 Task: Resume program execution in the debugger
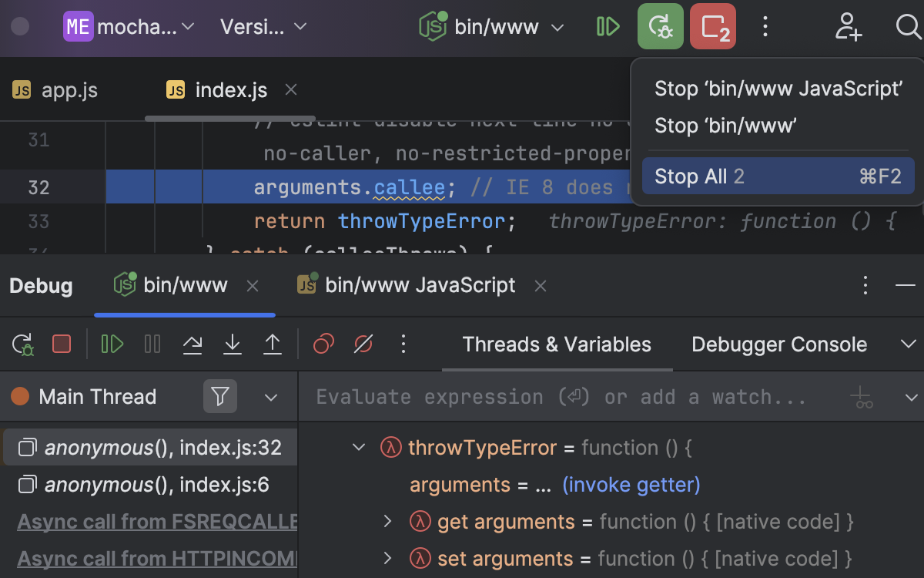coord(112,344)
